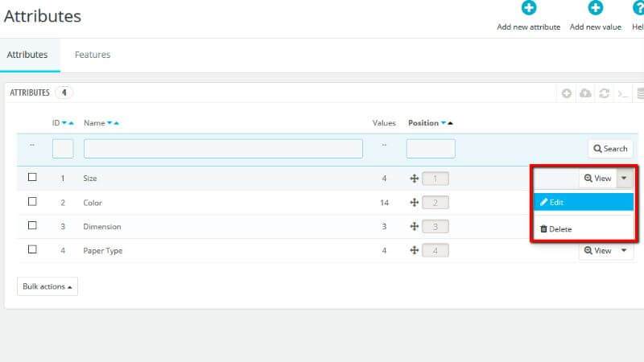Screen dimensions: 644x362
Task: Sort Position column descending arrow
Action: (444, 123)
